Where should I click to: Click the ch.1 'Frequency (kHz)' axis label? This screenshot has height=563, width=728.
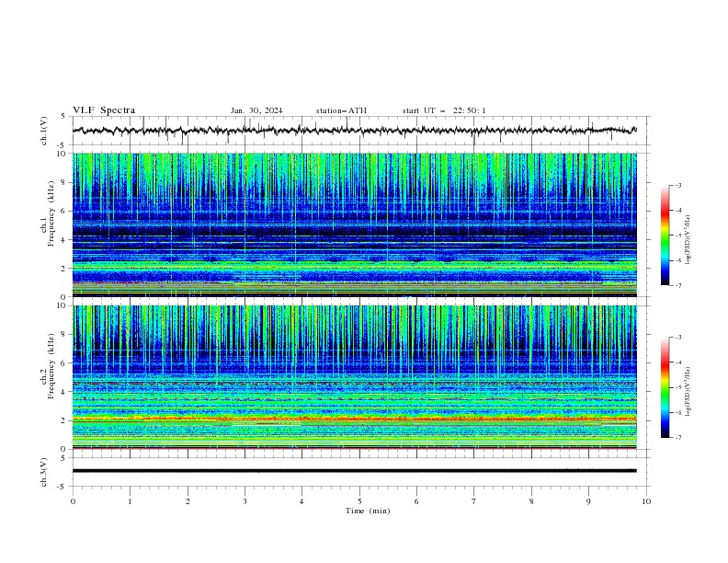[x=51, y=214]
